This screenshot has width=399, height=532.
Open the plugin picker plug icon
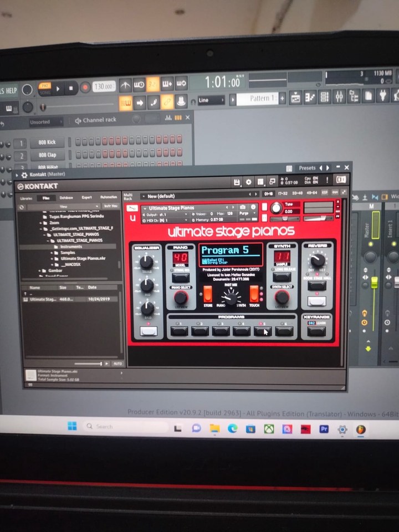[383, 96]
